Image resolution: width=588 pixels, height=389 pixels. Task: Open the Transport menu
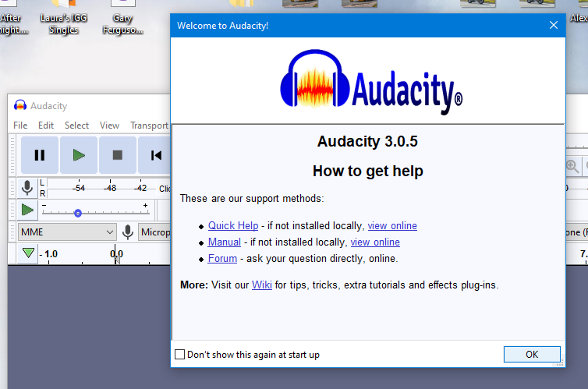(149, 126)
